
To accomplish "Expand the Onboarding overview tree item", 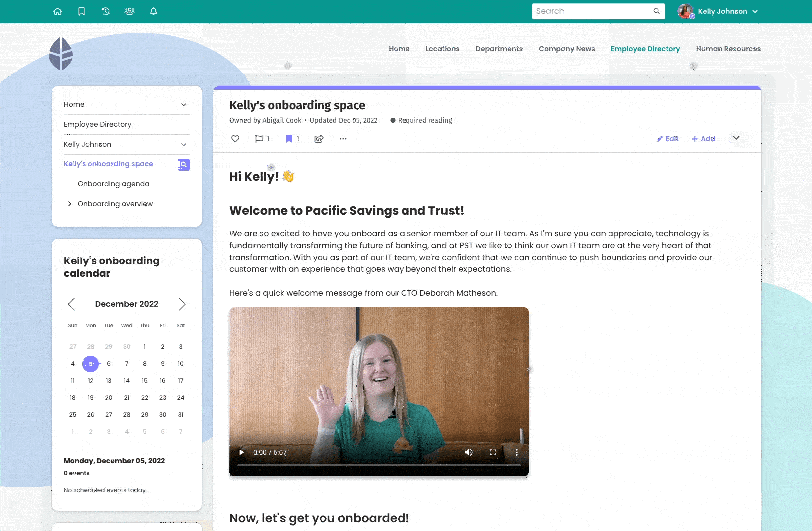I will [x=70, y=204].
